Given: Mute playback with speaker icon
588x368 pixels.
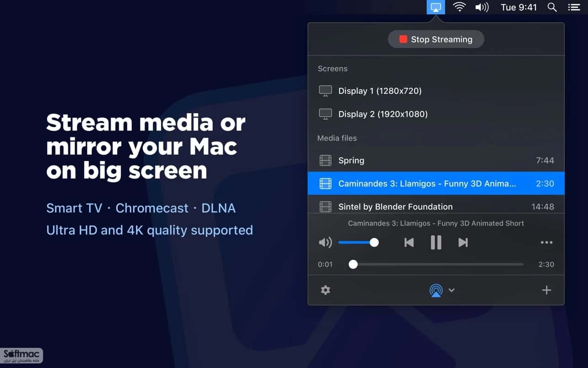Looking at the screenshot, I should 325,243.
